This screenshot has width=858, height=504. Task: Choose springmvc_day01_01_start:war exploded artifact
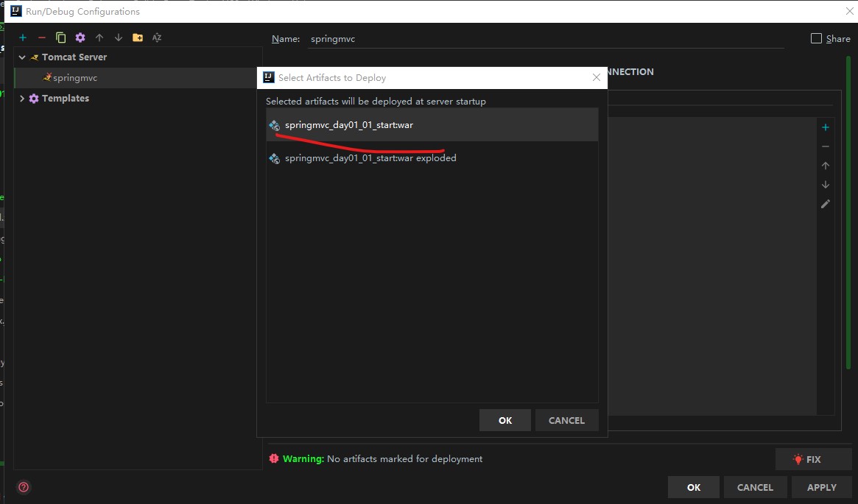[432, 158]
